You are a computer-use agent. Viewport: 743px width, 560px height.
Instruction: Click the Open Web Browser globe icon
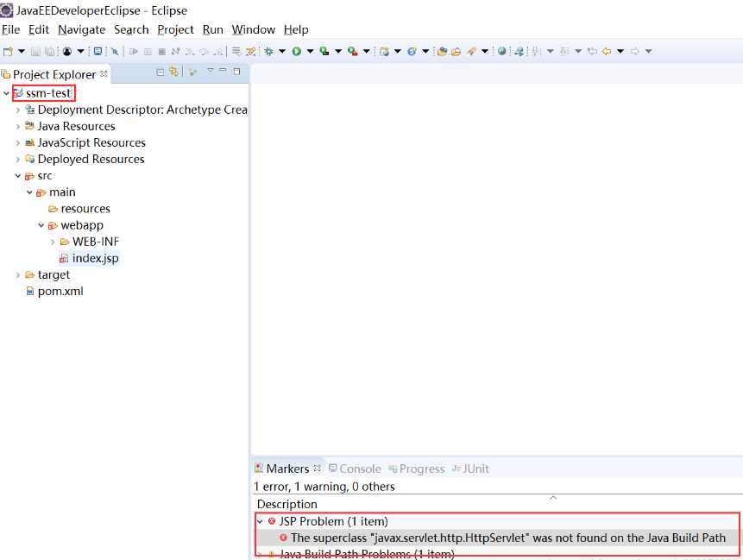[x=501, y=51]
